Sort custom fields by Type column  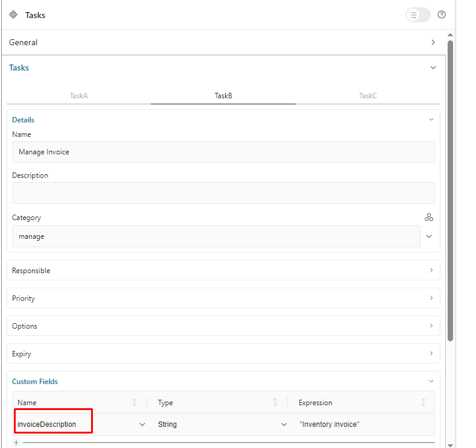pos(275,403)
